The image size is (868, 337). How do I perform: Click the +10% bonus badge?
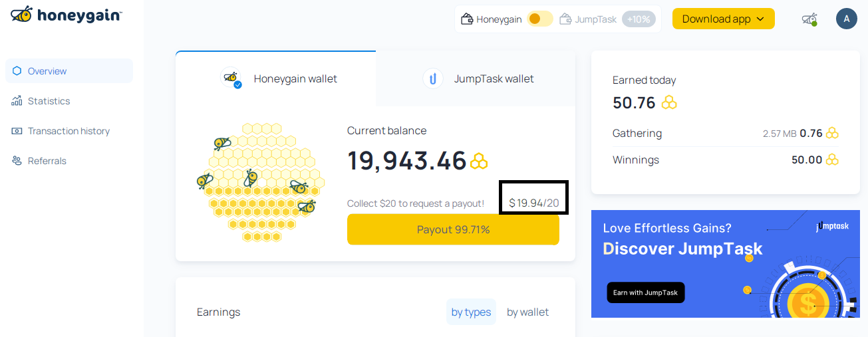click(639, 19)
